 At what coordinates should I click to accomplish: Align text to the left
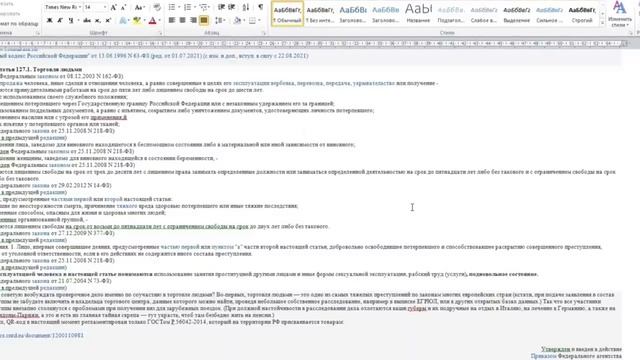click(x=172, y=20)
